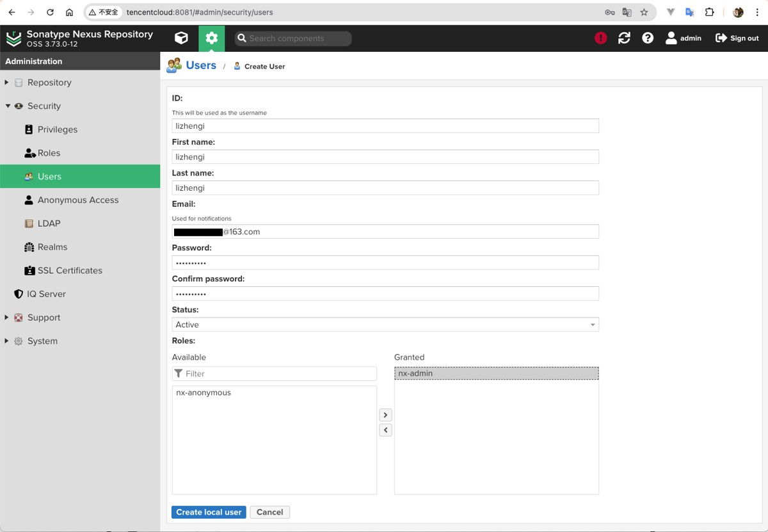Click the password key icon in address bar
The height and width of the screenshot is (532, 768).
pos(610,12)
